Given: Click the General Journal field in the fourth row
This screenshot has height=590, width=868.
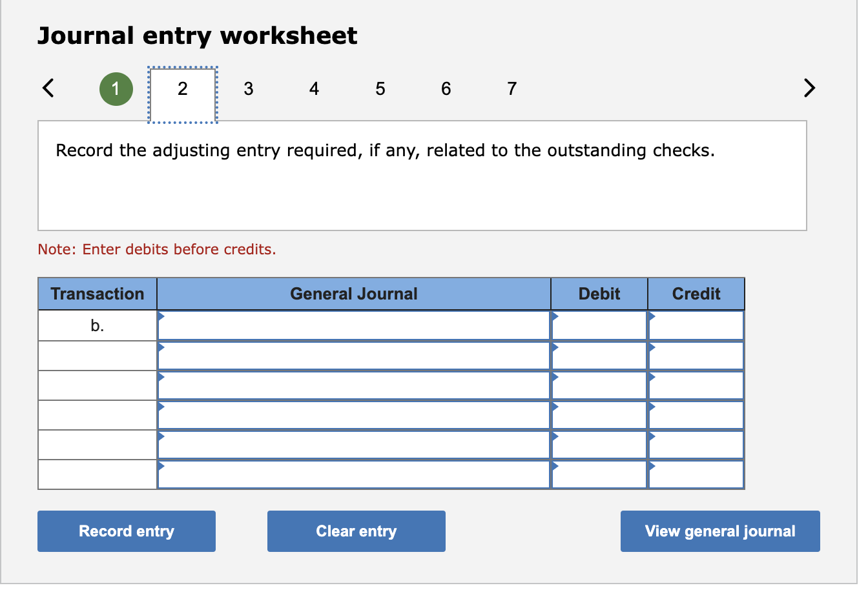Looking at the screenshot, I should (354, 414).
